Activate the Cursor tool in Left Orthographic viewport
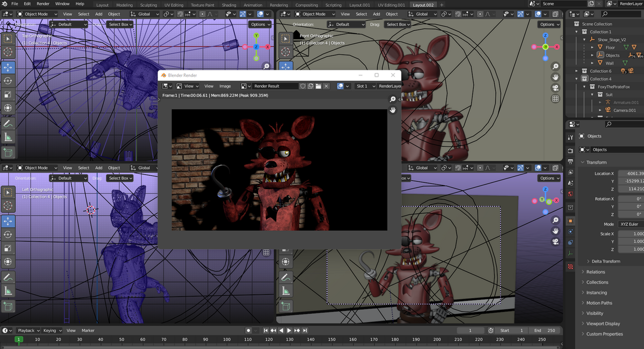Image resolution: width=644 pixels, height=349 pixels. click(x=8, y=206)
